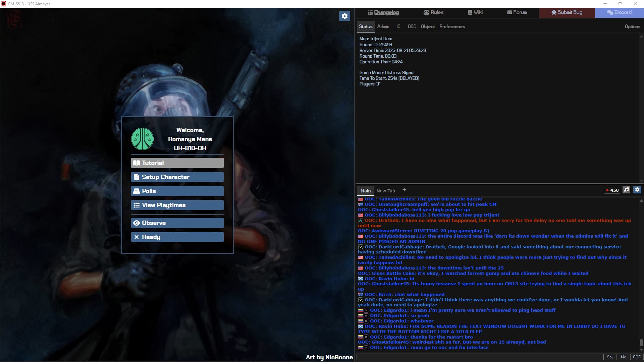Select the Me emote mode
Viewport: 644px width, 362px height.
(623, 357)
